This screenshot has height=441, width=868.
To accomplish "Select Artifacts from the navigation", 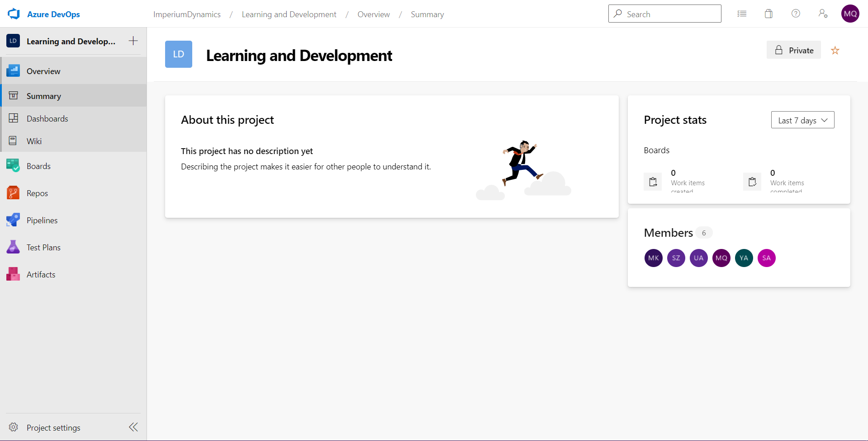I will point(41,274).
